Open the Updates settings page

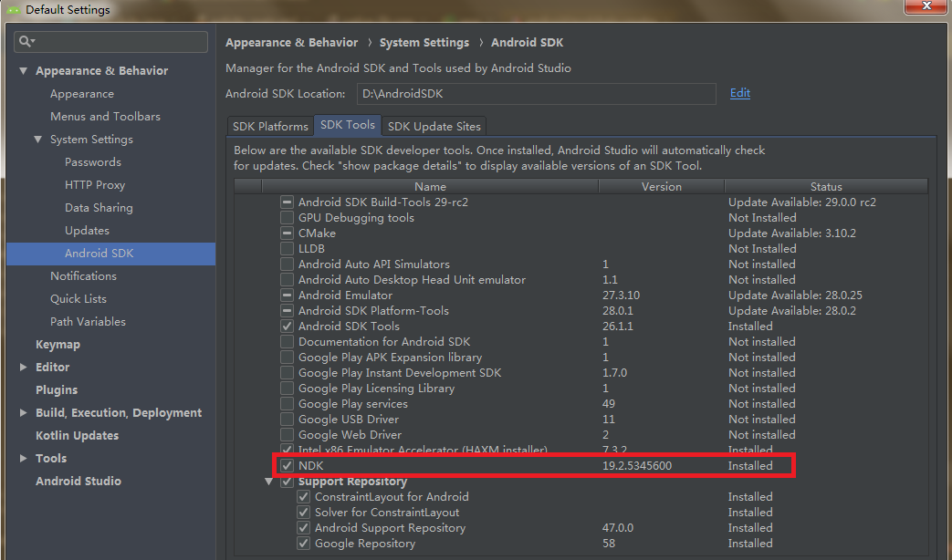[87, 230]
